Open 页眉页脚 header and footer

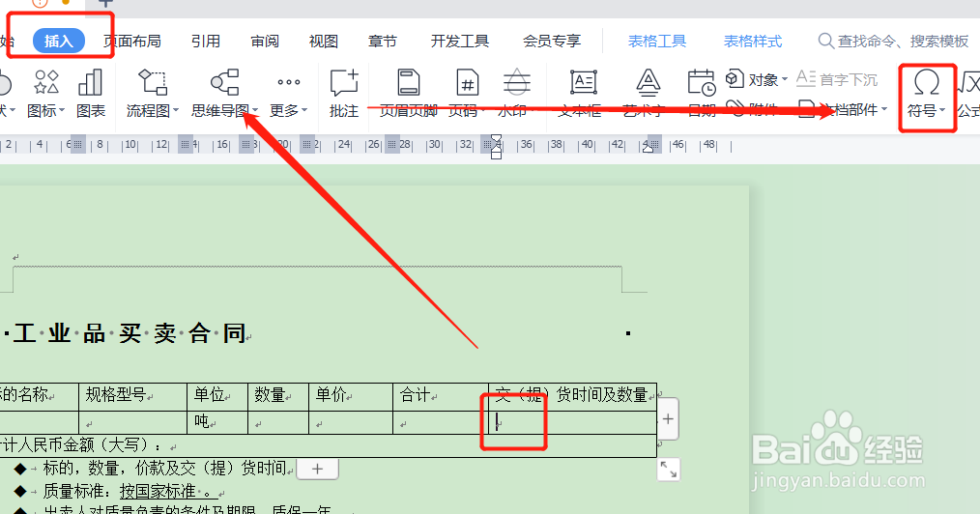coord(408,94)
